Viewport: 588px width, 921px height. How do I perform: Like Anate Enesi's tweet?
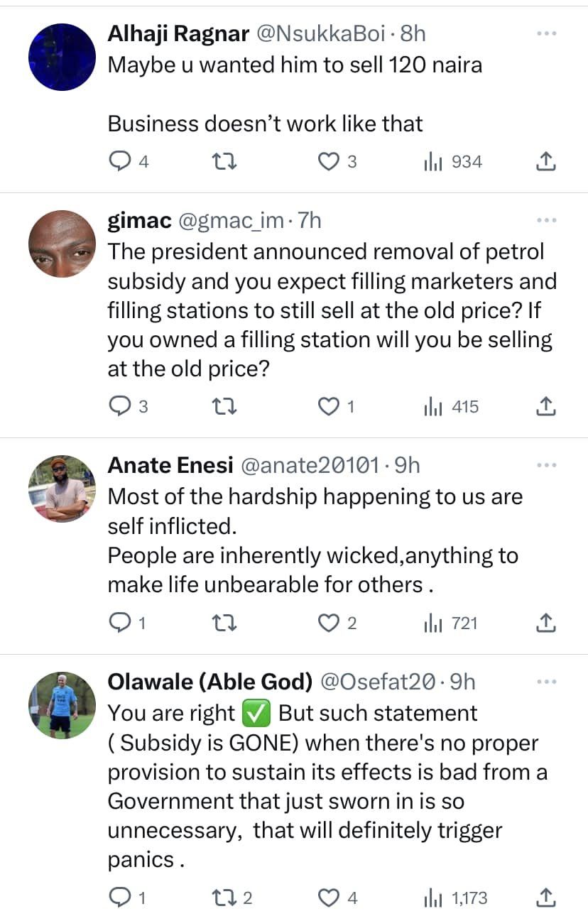click(327, 623)
